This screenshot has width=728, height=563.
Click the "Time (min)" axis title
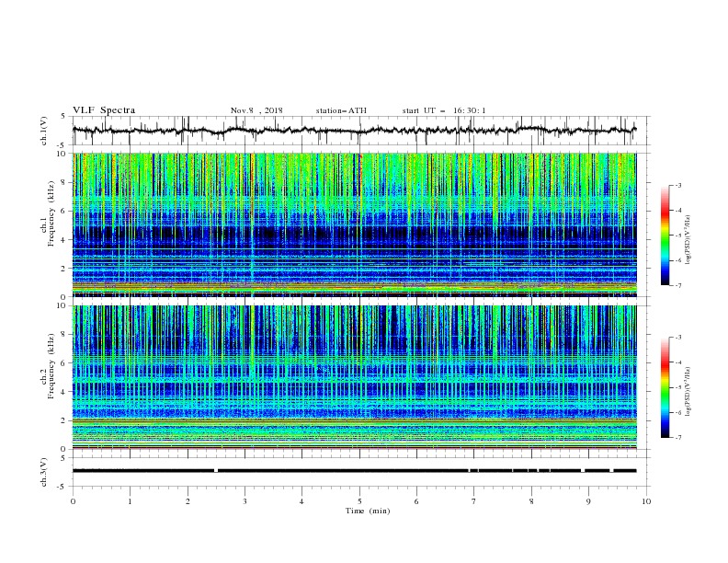tap(368, 511)
